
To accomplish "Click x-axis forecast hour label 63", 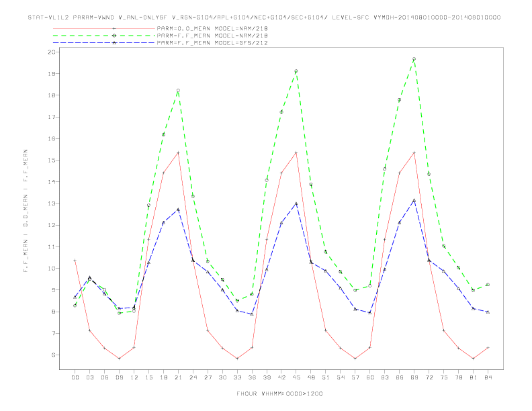I will coord(385,377).
